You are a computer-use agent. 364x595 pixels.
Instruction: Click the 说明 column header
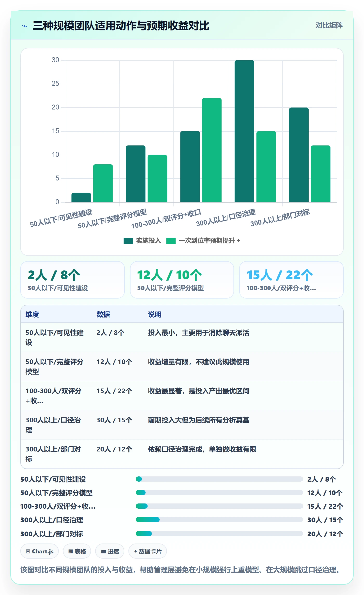pyautogui.click(x=155, y=314)
